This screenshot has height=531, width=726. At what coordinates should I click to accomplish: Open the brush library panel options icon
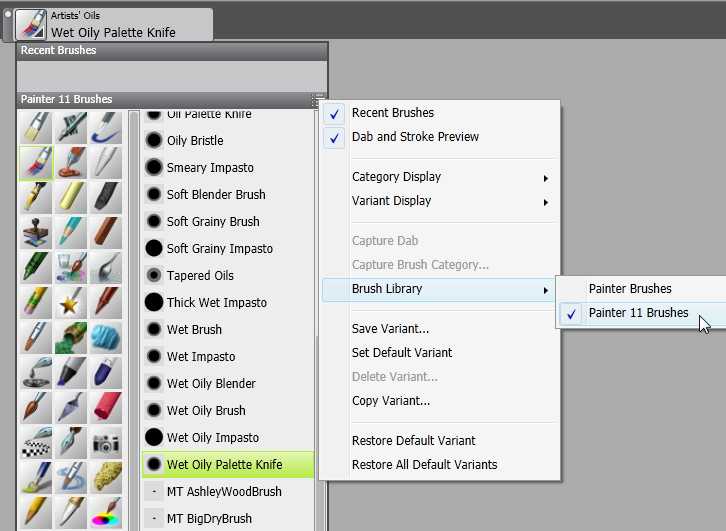point(316,100)
